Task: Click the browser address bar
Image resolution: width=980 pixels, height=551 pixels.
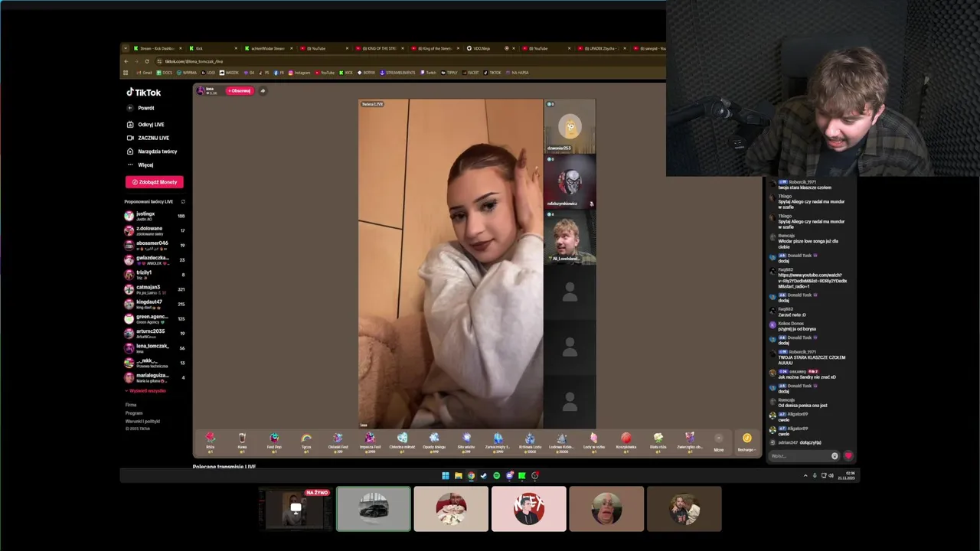Action: [406, 61]
